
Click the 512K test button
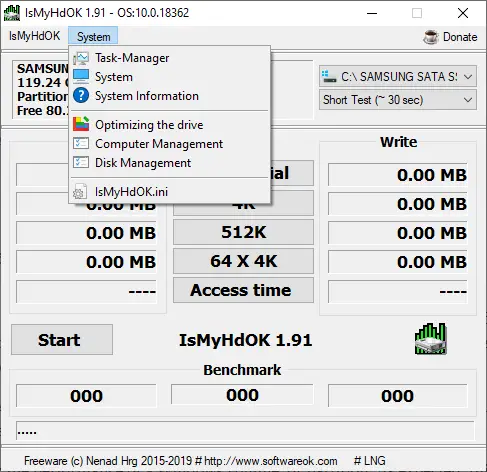coord(243,232)
